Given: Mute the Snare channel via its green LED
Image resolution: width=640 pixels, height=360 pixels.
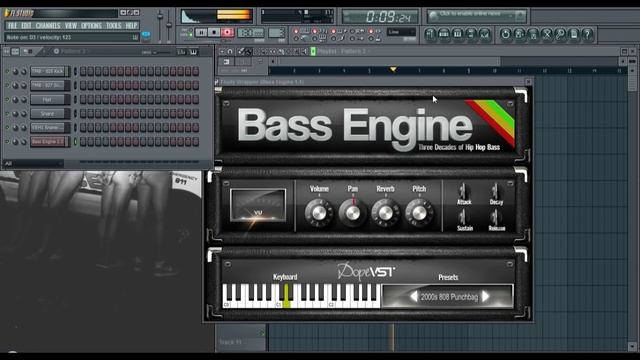Looking at the screenshot, I should click(7, 113).
